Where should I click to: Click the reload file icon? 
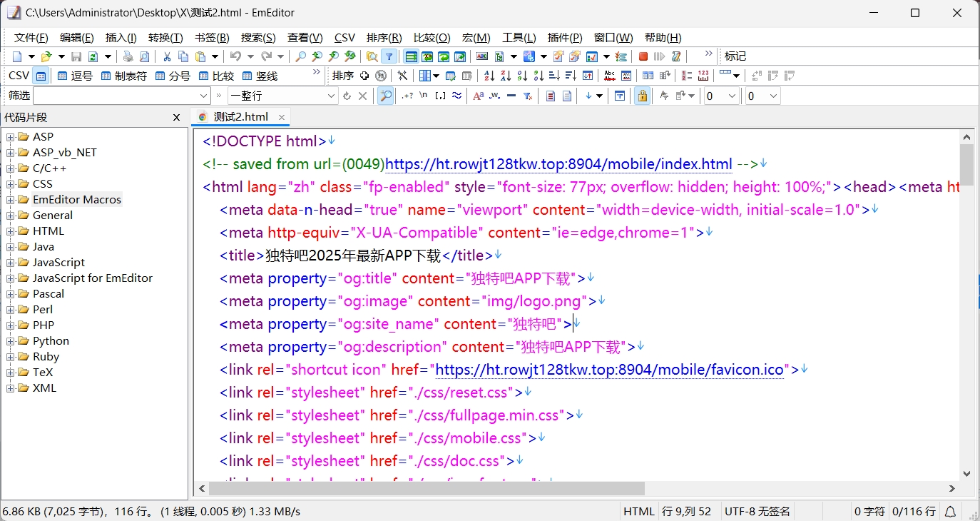[93, 56]
